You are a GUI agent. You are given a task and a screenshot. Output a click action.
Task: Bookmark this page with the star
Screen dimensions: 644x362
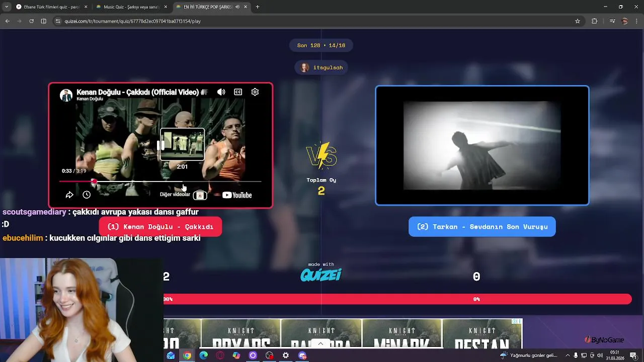[x=578, y=21]
